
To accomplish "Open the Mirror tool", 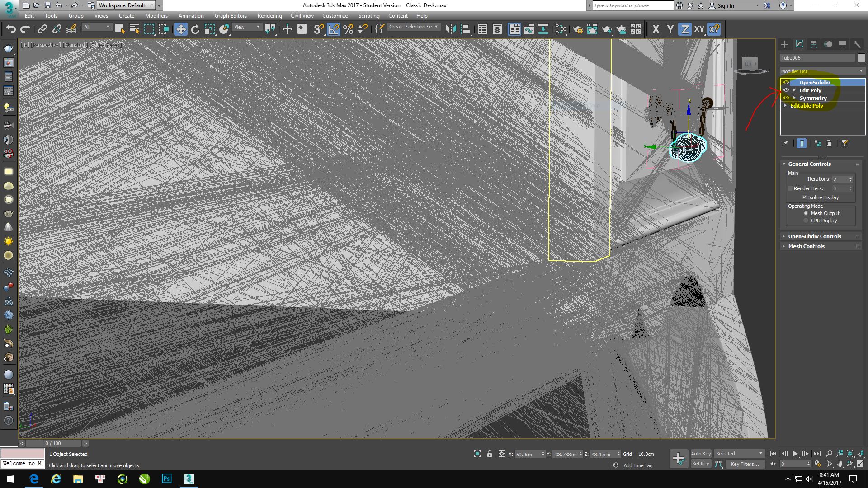I will click(x=451, y=29).
